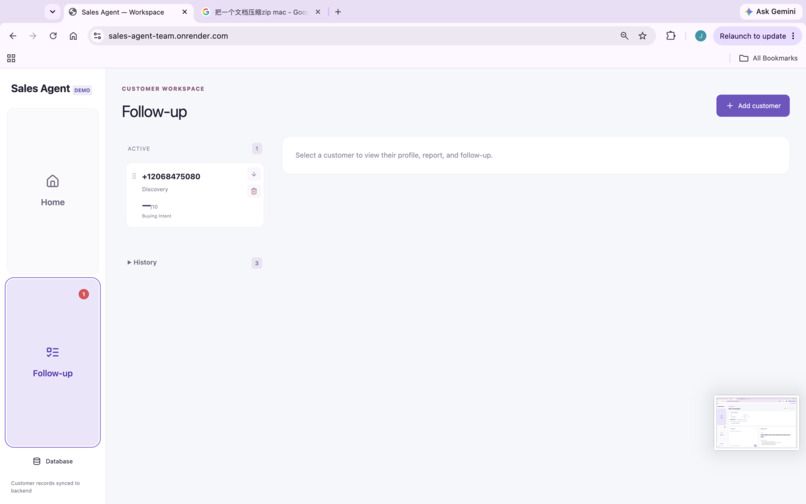Screen dimensions: 806x504
Task: Delete customer +12068475080 trash icon
Action: pyautogui.click(x=253, y=191)
